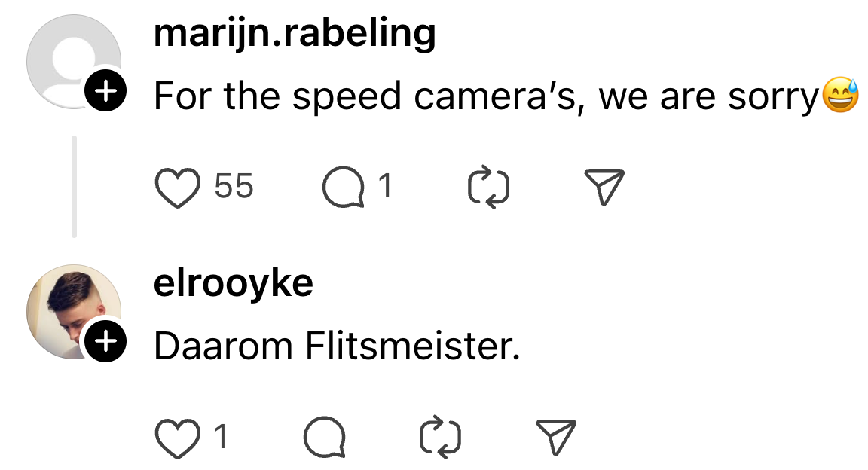Image resolution: width=868 pixels, height=470 pixels.
Task: Repost marijn.rabeling's comment
Action: pos(488,188)
